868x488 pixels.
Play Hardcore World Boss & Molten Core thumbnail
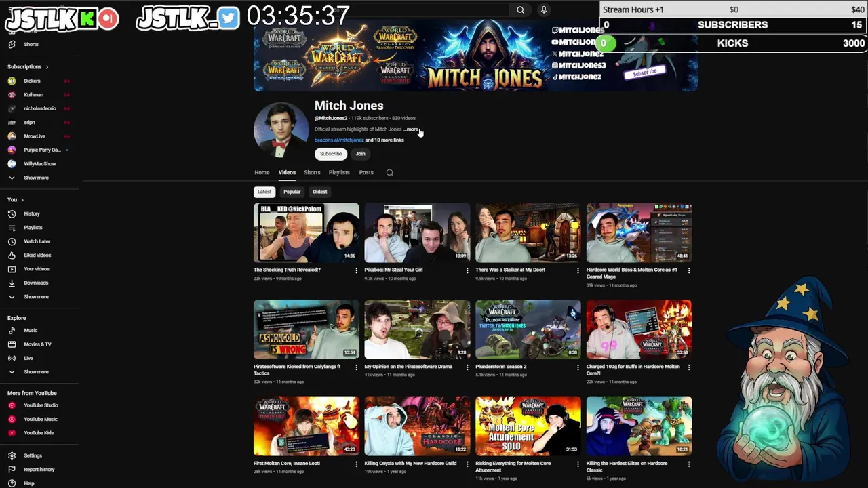(x=639, y=232)
